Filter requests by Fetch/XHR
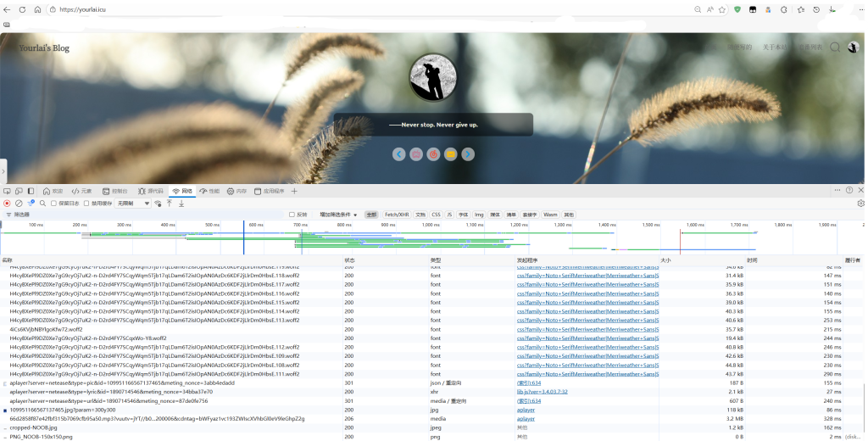 (x=397, y=215)
